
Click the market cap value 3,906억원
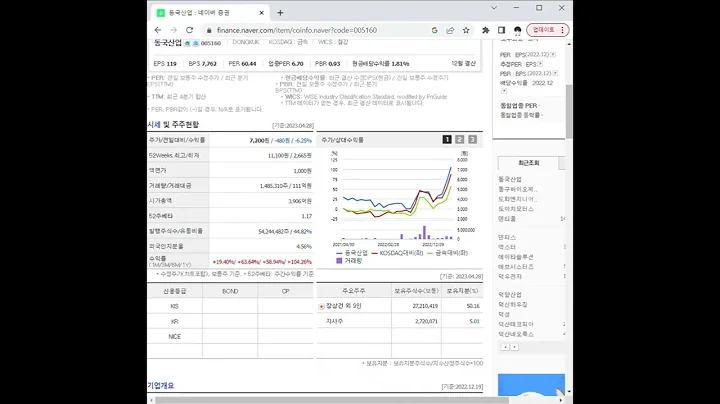(x=300, y=201)
